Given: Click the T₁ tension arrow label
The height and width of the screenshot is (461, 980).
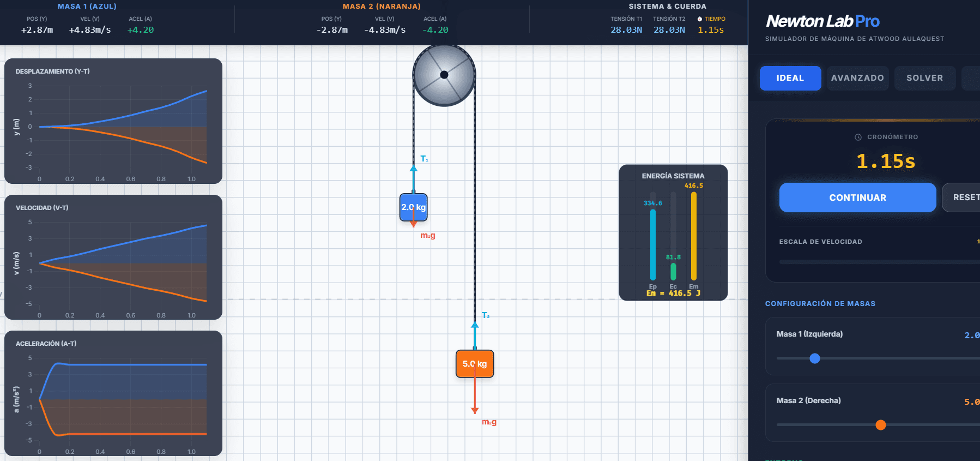Looking at the screenshot, I should (x=424, y=159).
